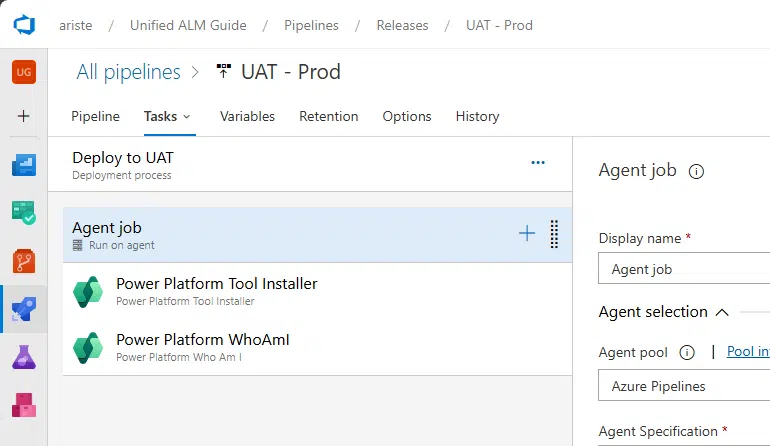Open the History tab

coord(477,116)
